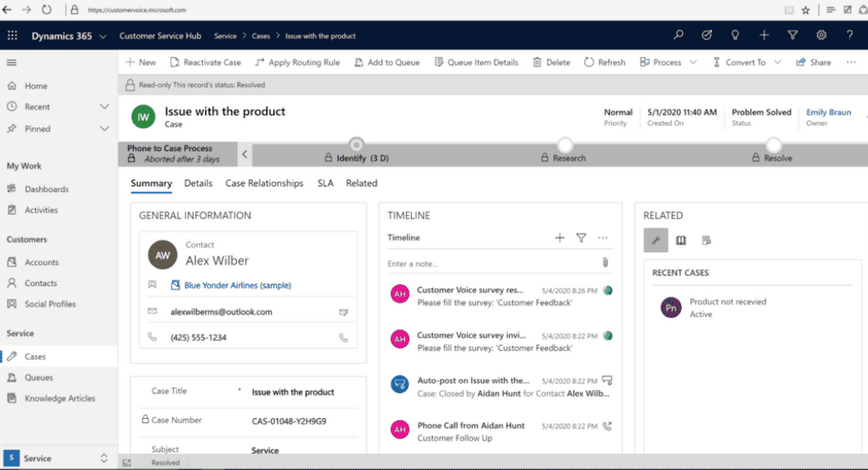Select the wrench icon in Related panel
The height and width of the screenshot is (470, 868).
point(656,240)
